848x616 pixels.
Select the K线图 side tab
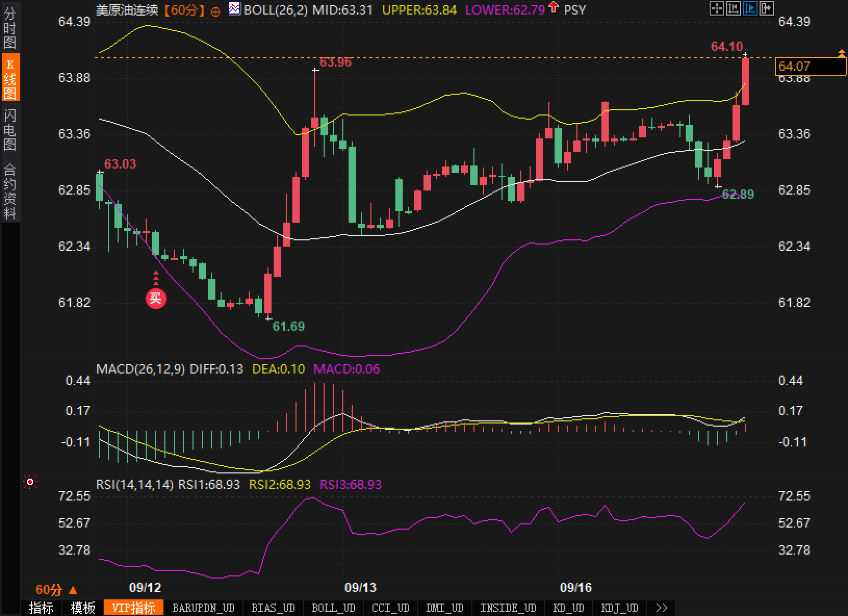pyautogui.click(x=10, y=79)
